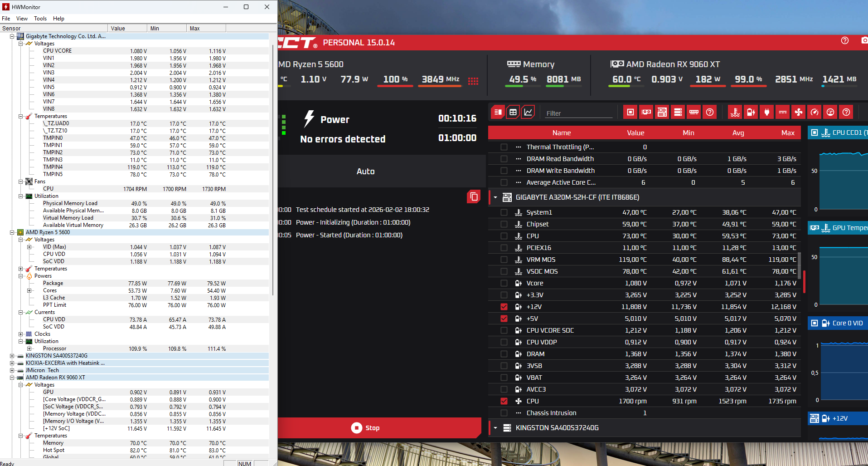This screenshot has height=466, width=868.
Task: Toggle the current sensor type filter
Action: (783, 112)
